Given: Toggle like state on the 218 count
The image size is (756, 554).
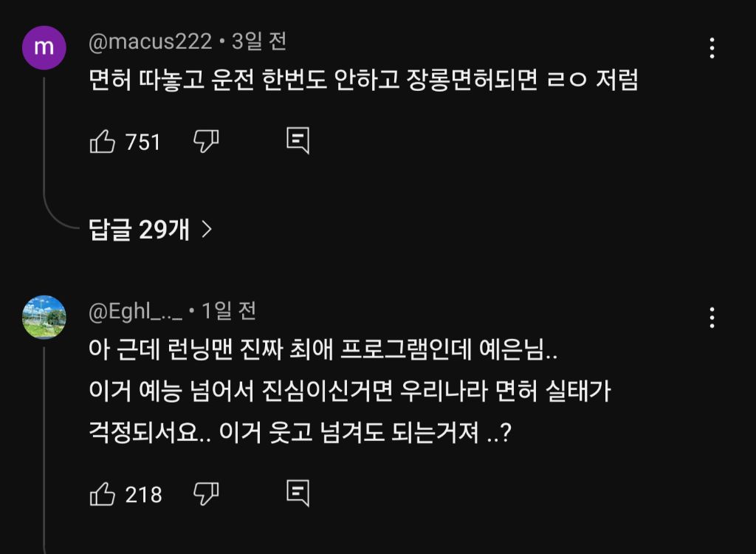Looking at the screenshot, I should [x=144, y=496].
